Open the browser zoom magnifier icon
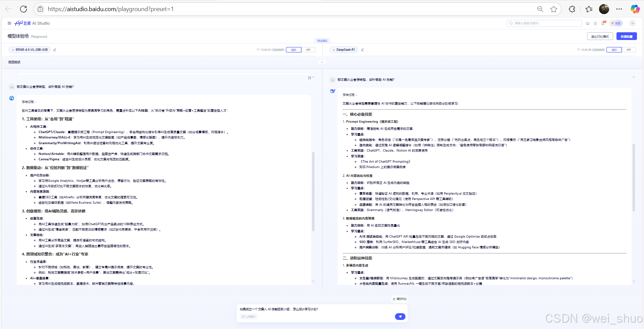The width and height of the screenshot is (644, 329). (540, 9)
